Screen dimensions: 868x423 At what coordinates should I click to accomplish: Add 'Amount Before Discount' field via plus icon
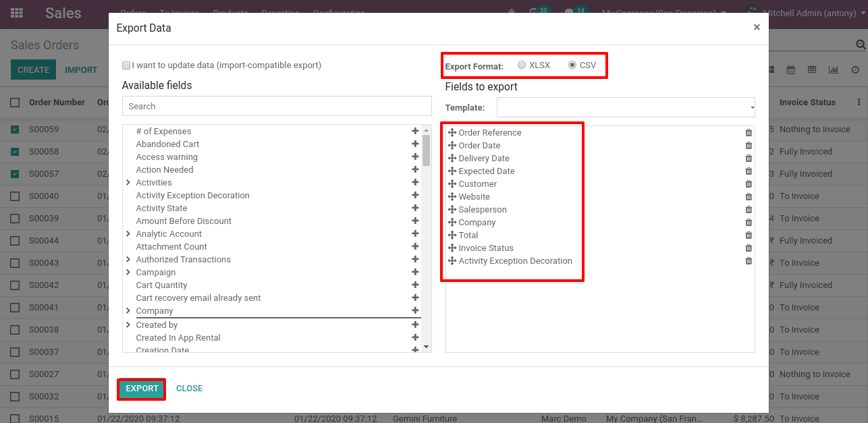415,221
